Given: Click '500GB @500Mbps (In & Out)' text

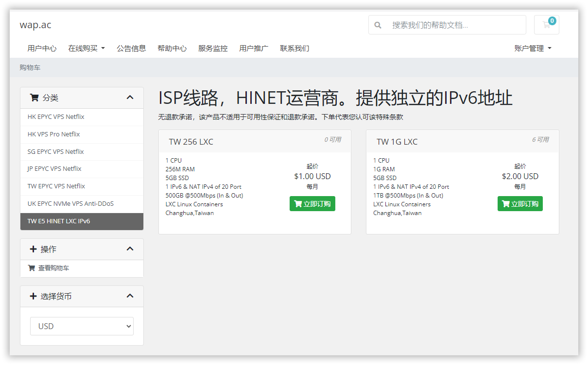Looking at the screenshot, I should click(x=204, y=196).
